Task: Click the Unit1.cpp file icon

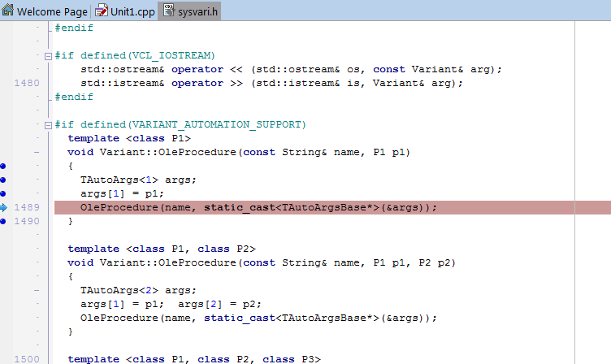Action: [x=102, y=11]
